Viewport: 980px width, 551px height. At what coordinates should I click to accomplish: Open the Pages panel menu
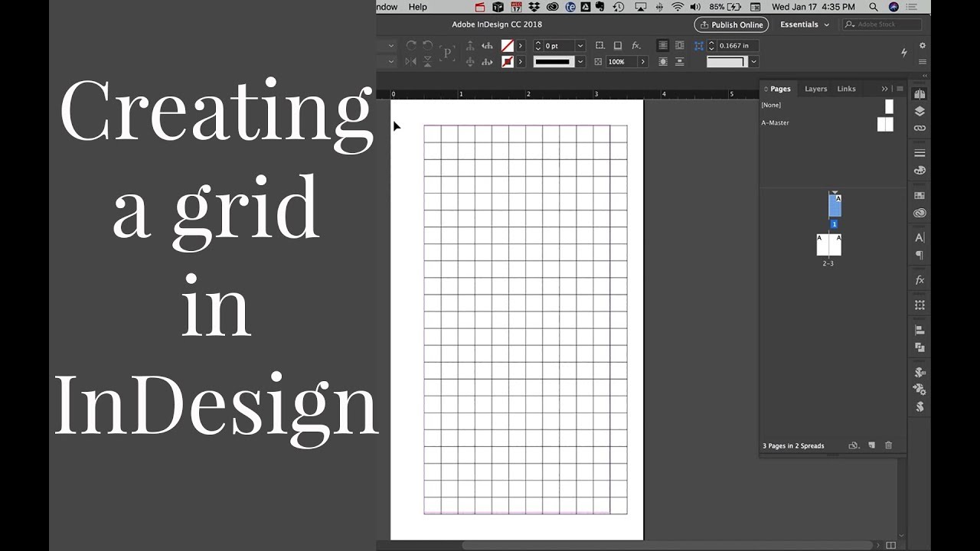tap(900, 89)
